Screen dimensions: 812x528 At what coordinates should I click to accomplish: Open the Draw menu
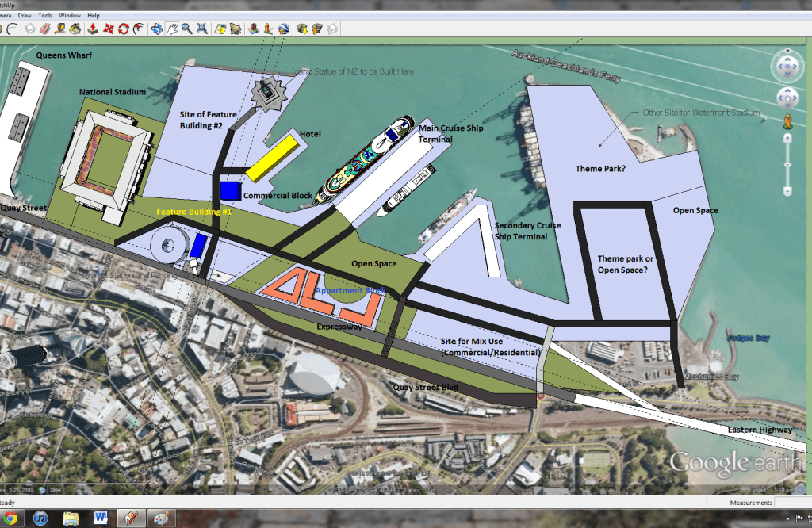click(25, 15)
